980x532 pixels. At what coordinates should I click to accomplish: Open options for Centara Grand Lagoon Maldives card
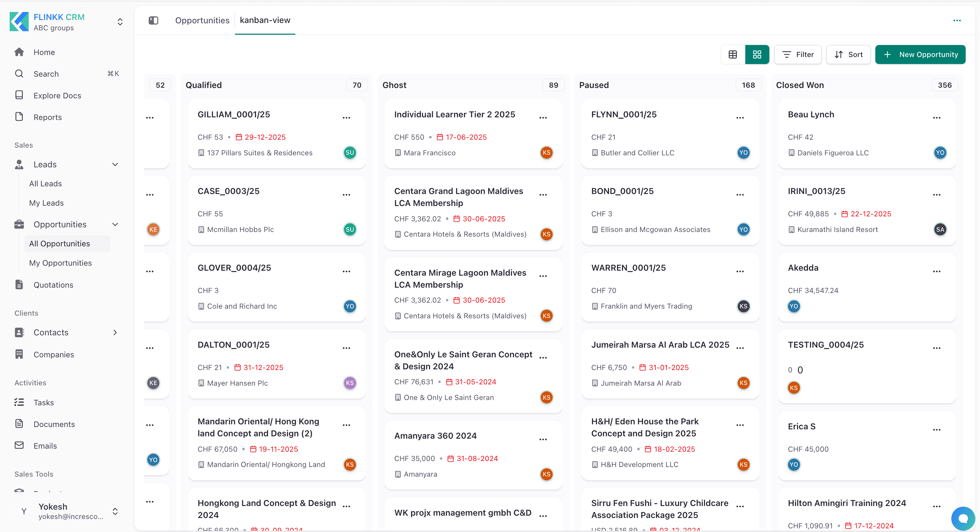[543, 194]
